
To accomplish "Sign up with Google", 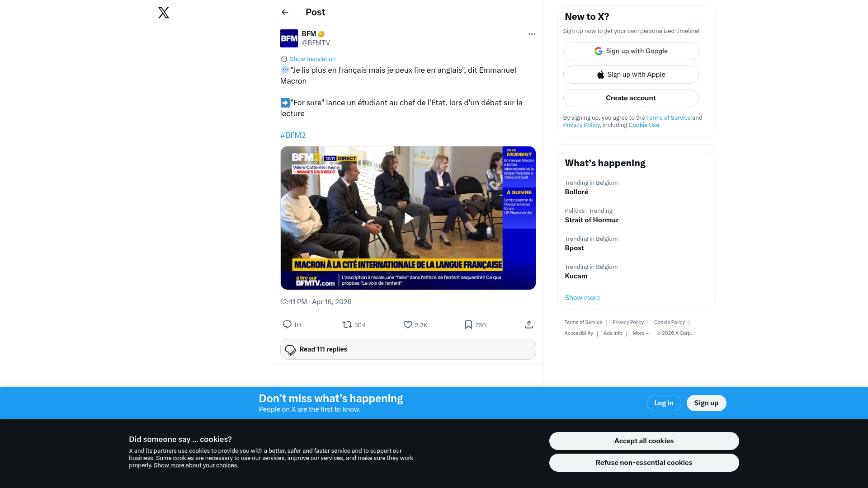I will [631, 51].
